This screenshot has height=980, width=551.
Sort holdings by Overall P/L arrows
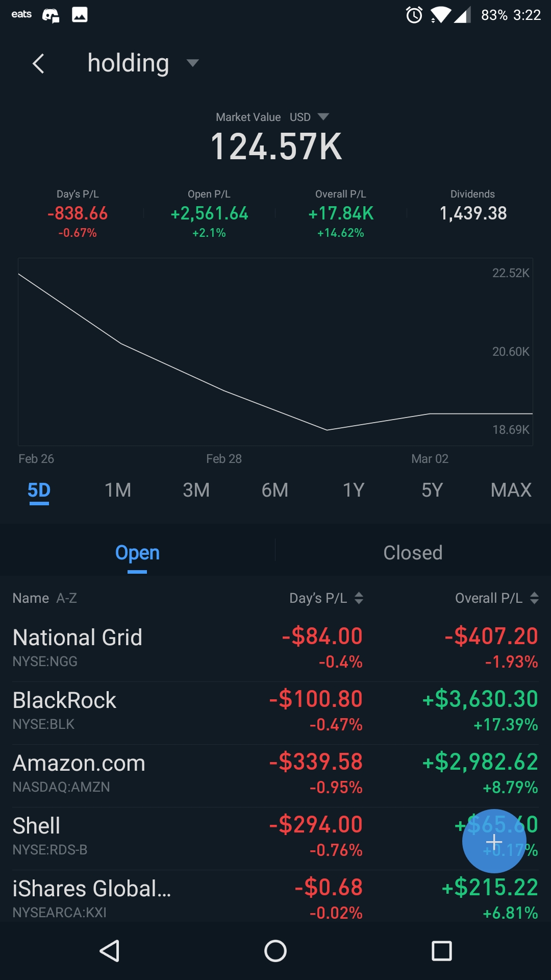click(x=534, y=598)
